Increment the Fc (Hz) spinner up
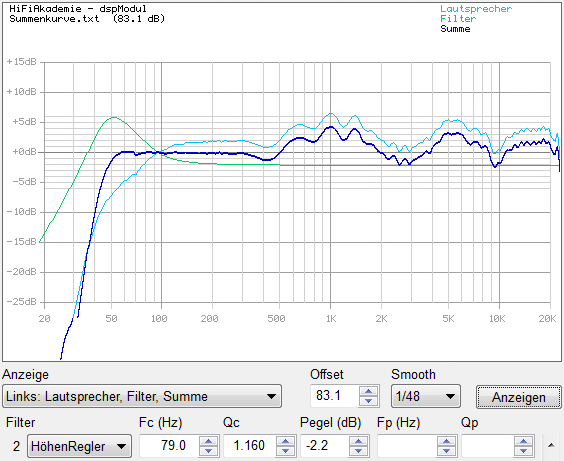This screenshot has width=564, height=461. tap(209, 441)
